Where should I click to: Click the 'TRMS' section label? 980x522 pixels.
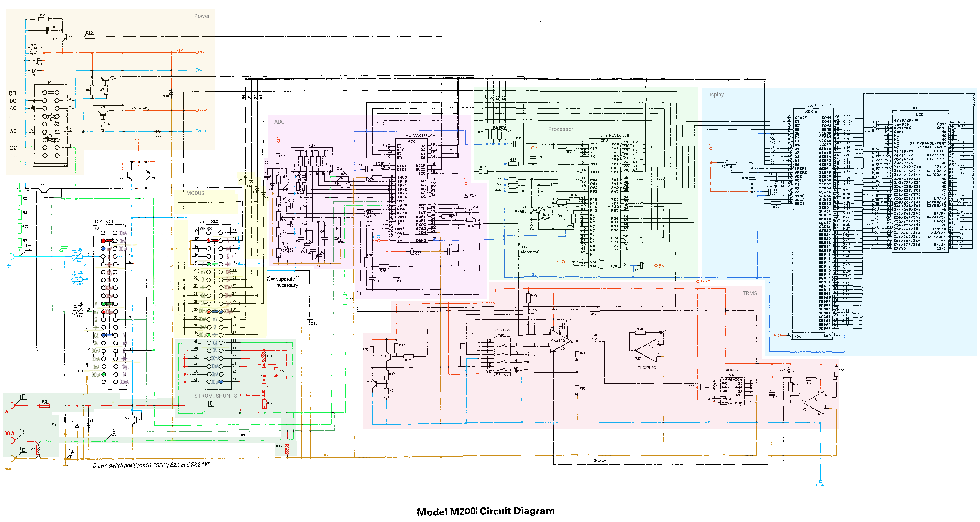click(750, 293)
